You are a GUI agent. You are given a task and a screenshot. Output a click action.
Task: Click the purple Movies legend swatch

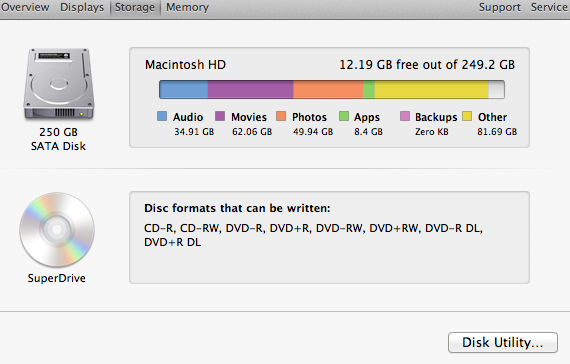[x=220, y=116]
